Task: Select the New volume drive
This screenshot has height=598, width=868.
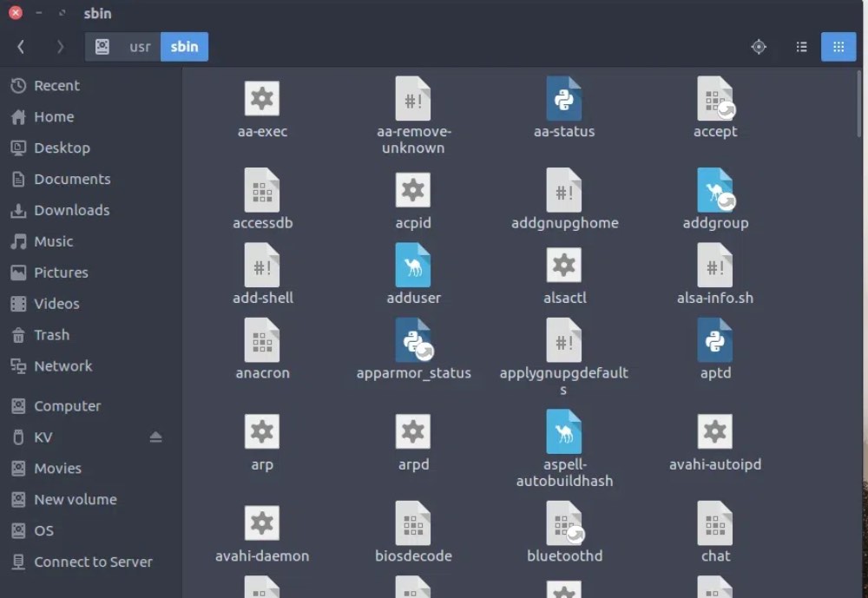Action: pos(76,499)
